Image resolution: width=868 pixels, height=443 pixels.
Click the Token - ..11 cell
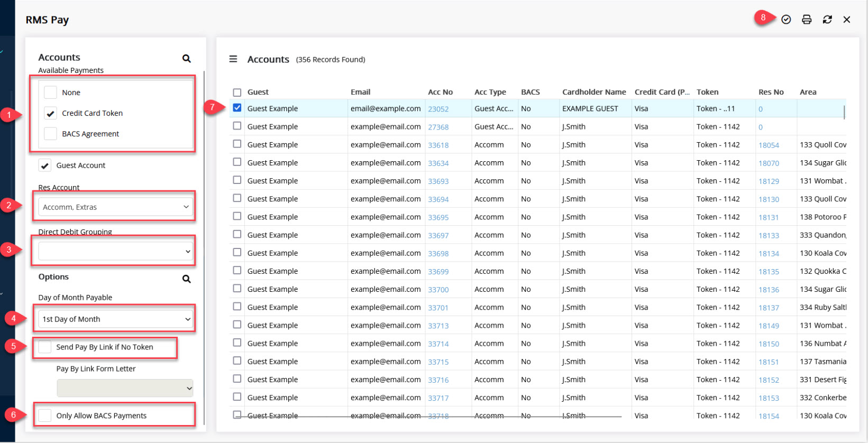coord(715,108)
